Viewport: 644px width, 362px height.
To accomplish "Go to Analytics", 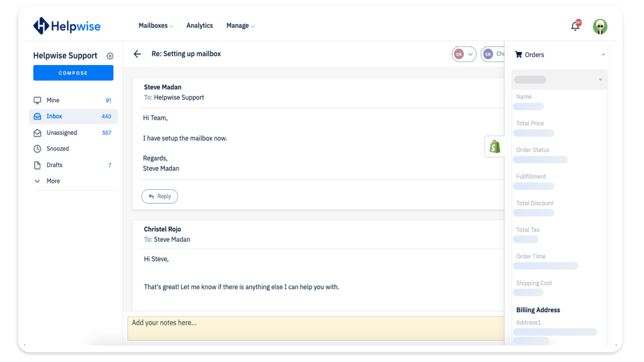I will [x=200, y=26].
